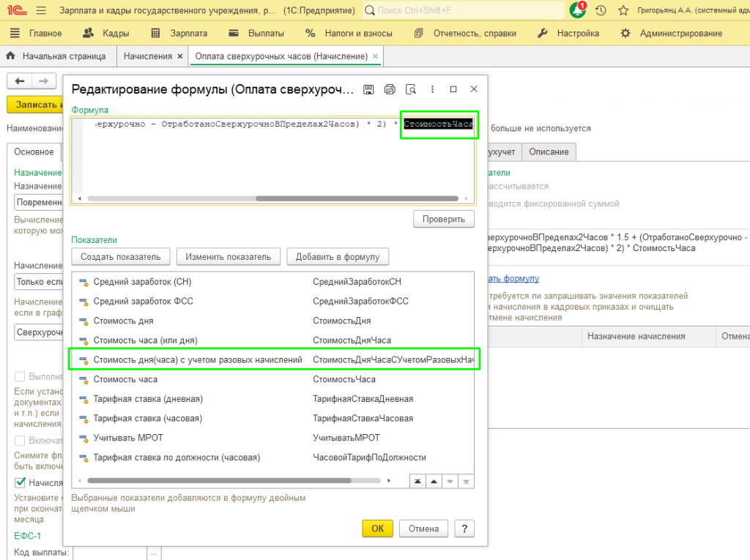The width and height of the screenshot is (750, 560).
Task: Move indicator list to the very top
Action: coord(417,481)
